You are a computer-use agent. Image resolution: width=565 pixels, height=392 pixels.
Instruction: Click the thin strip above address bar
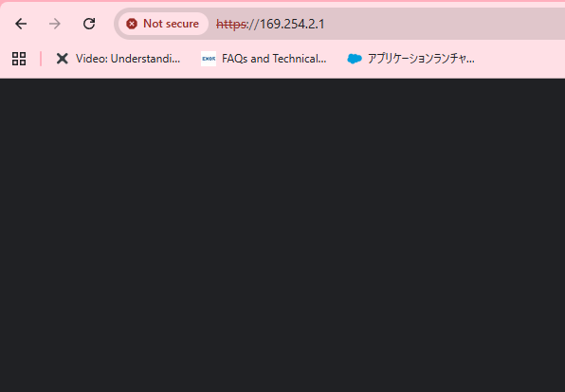(282, 3)
